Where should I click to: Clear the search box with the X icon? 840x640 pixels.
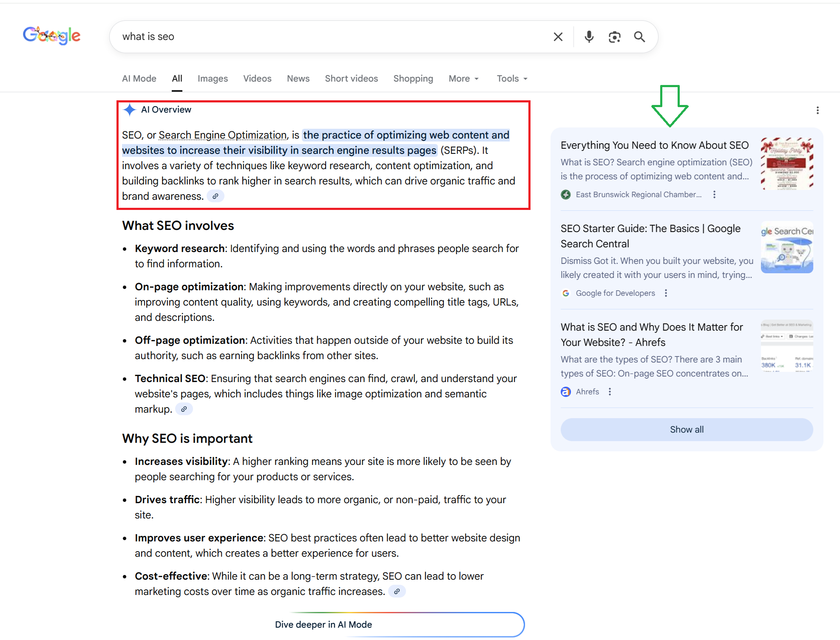tap(558, 37)
